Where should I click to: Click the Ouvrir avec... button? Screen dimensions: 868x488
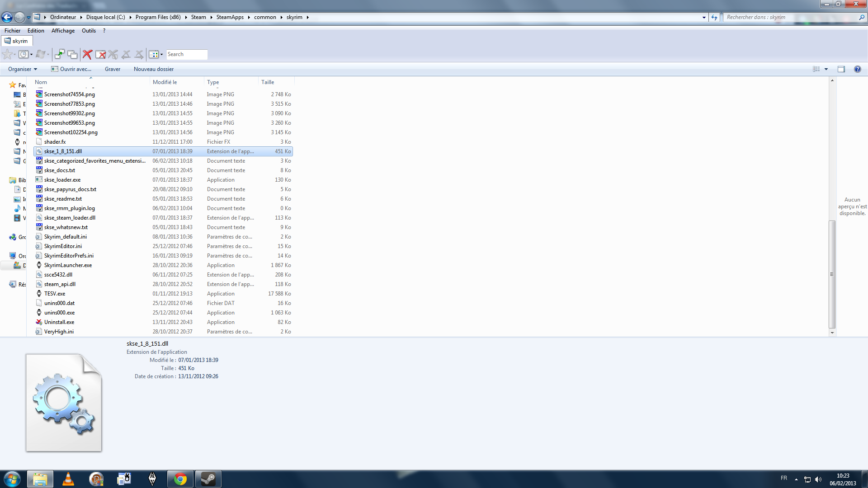point(71,69)
